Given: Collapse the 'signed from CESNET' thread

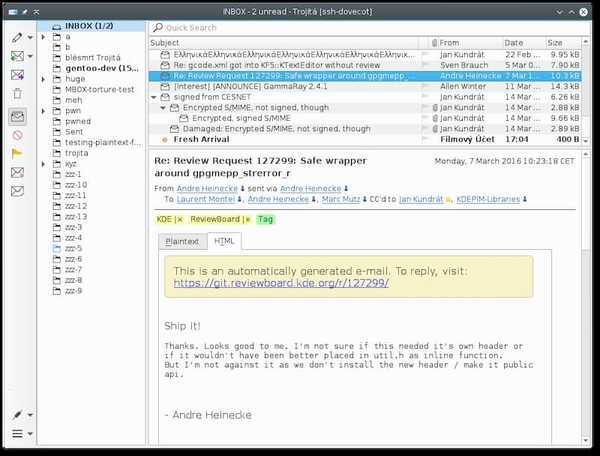Looking at the screenshot, I should pos(154,97).
